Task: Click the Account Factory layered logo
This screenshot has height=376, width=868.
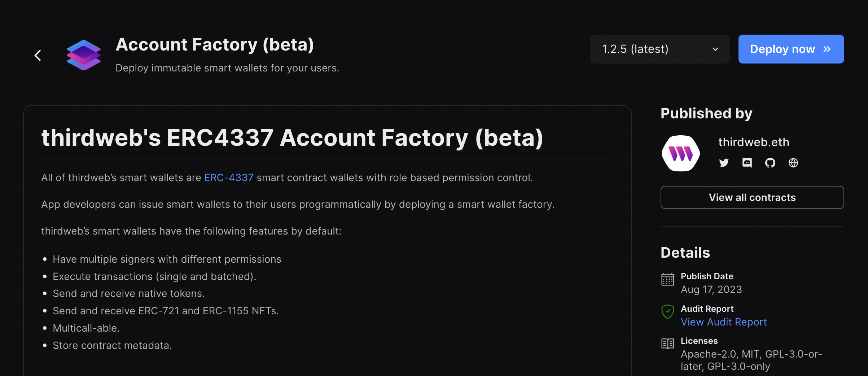Action: pyautogui.click(x=84, y=55)
